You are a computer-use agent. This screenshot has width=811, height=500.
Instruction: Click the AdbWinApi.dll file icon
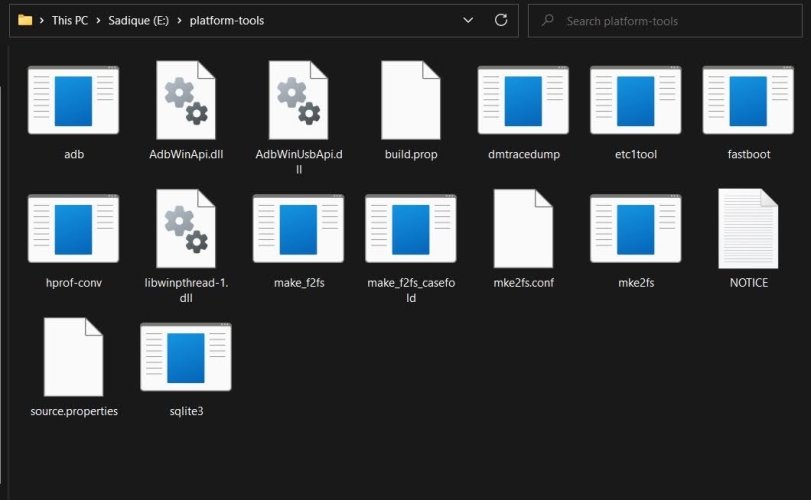(186, 100)
